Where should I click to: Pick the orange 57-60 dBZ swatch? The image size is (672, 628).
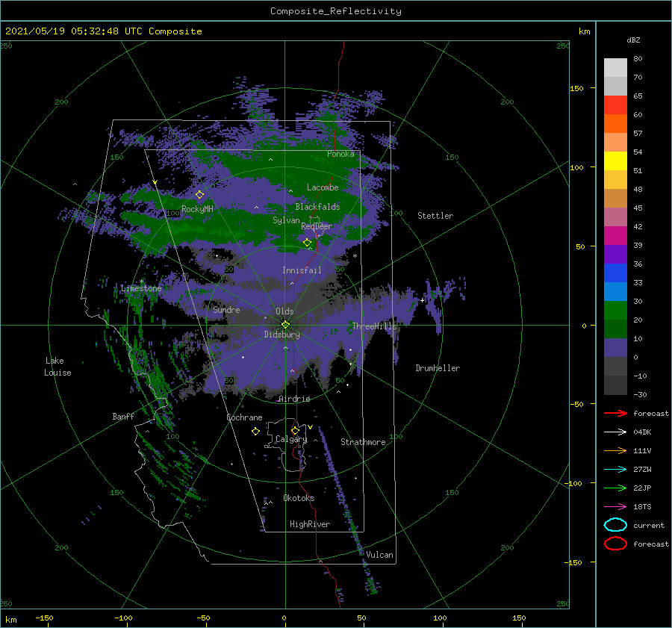coord(615,123)
